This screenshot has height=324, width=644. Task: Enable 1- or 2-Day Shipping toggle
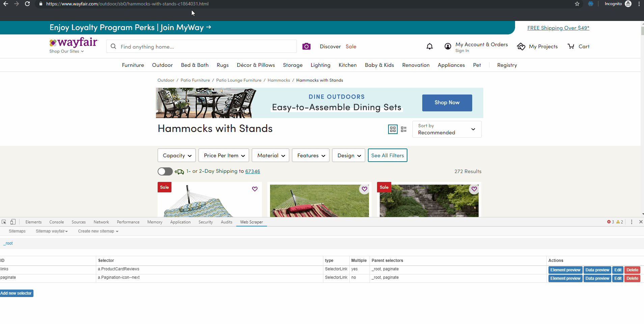tap(164, 171)
